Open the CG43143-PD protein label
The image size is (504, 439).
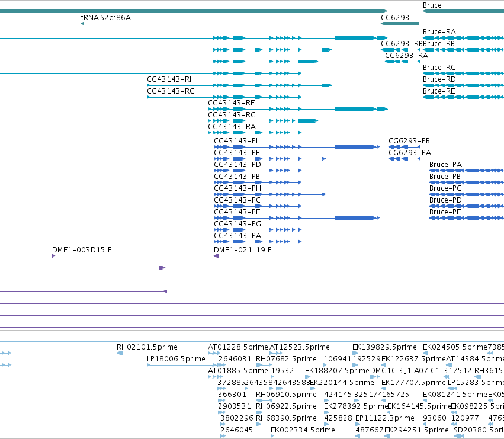237,165
